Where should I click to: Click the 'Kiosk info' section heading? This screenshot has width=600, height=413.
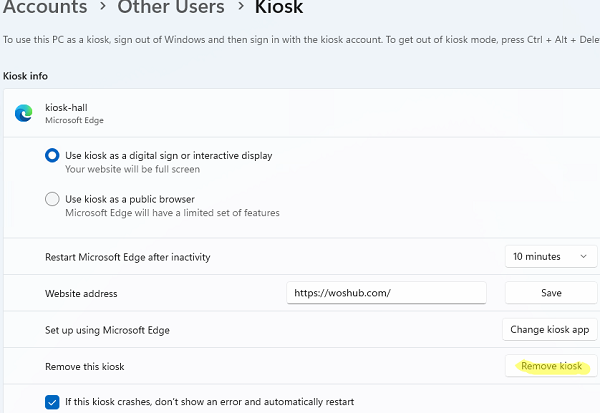click(x=26, y=76)
